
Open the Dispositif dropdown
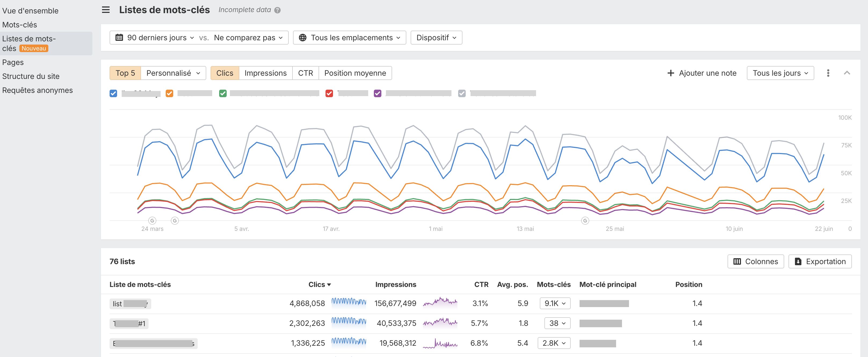coord(436,37)
